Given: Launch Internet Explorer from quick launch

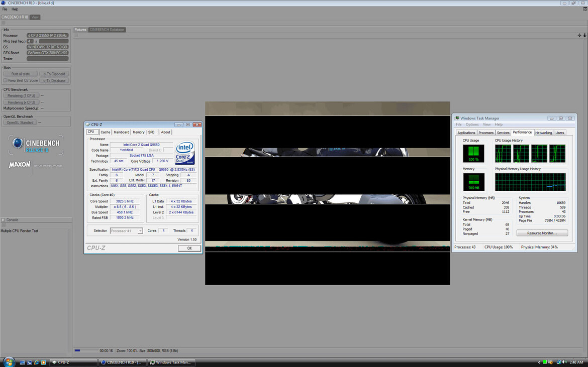Looking at the screenshot, I should click(36, 362).
